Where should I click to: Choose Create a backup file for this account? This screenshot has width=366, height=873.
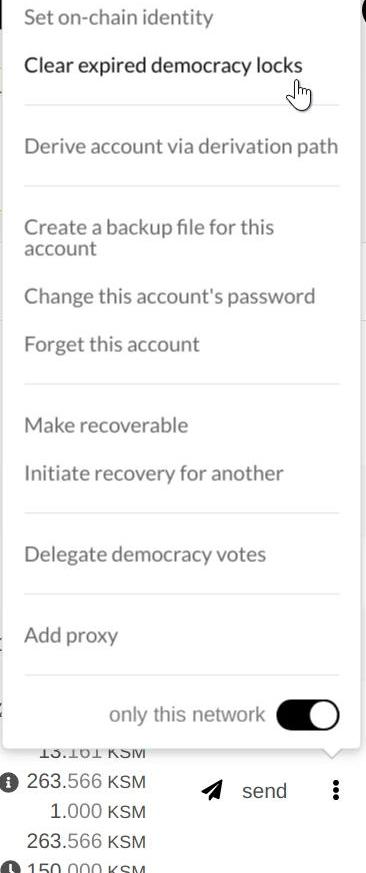pyautogui.click(x=149, y=238)
